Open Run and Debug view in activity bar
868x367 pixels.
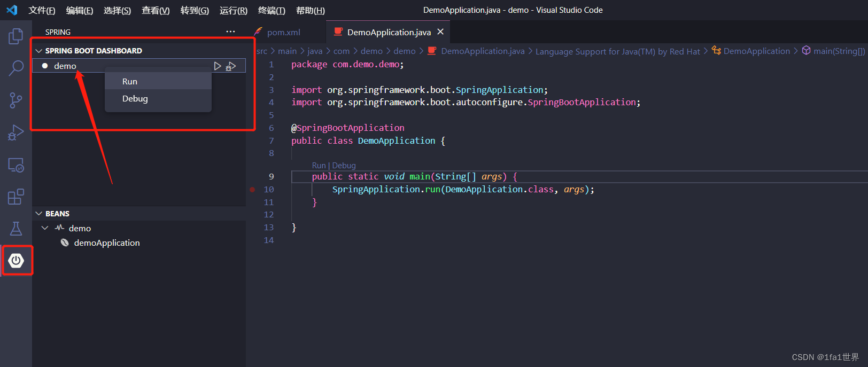[16, 132]
